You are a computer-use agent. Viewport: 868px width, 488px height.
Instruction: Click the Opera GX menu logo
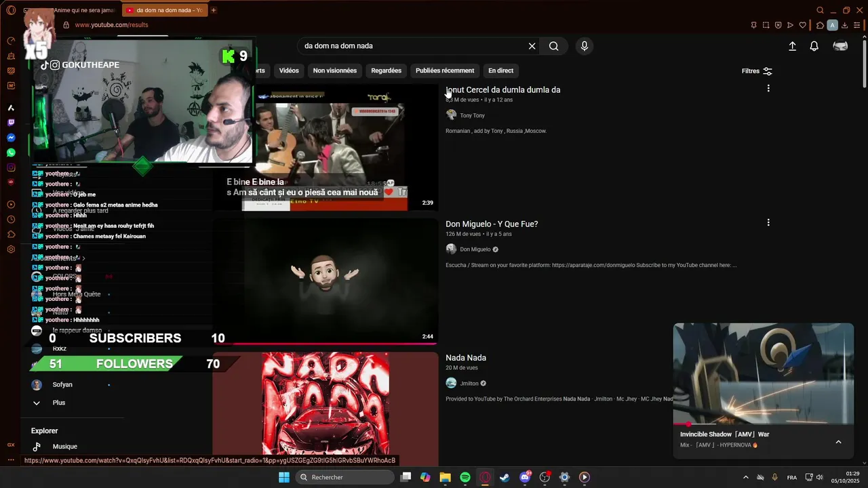point(11,10)
